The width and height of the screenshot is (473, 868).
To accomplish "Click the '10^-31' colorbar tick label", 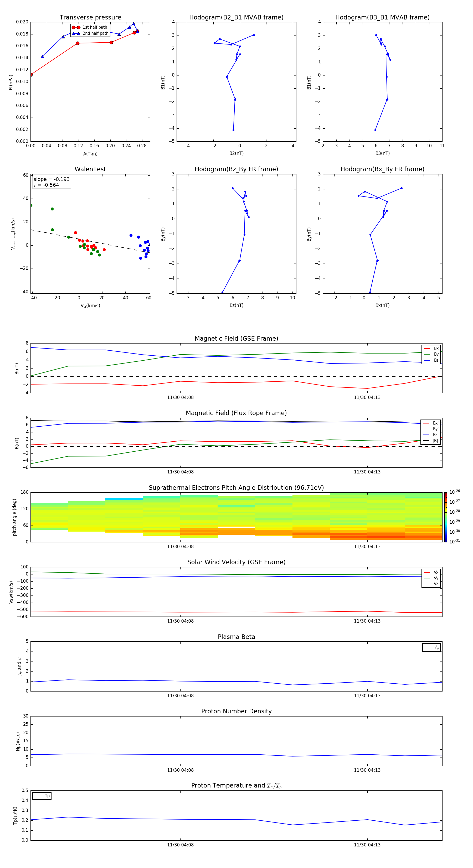I will pos(455,542).
